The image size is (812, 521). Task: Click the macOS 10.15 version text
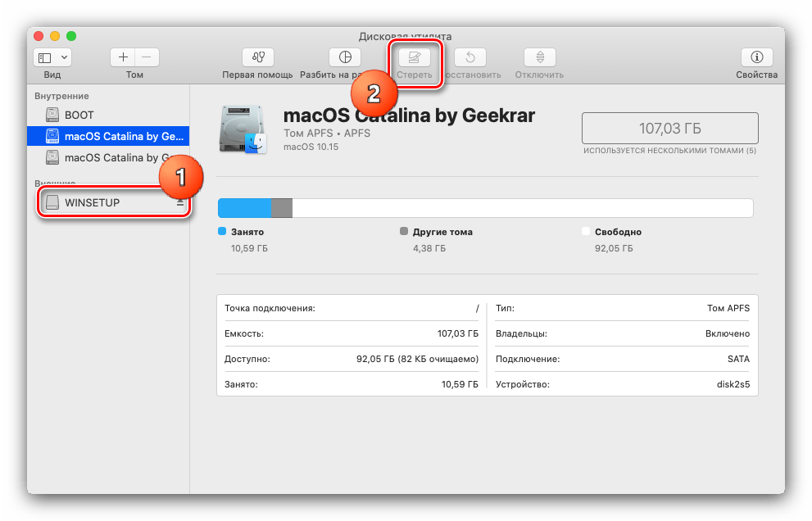coord(311,147)
